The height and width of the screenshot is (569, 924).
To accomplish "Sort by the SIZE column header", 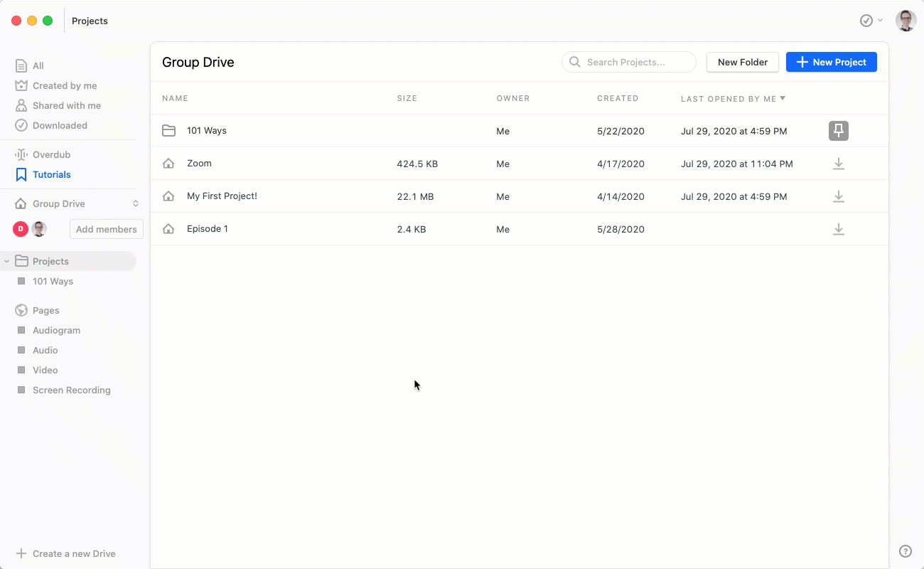I will click(x=407, y=98).
